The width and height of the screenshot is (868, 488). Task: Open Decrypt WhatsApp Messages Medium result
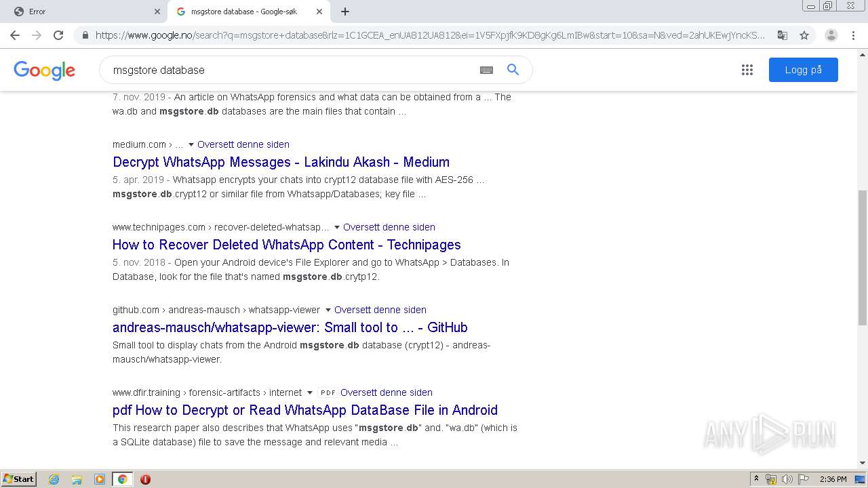click(x=281, y=162)
